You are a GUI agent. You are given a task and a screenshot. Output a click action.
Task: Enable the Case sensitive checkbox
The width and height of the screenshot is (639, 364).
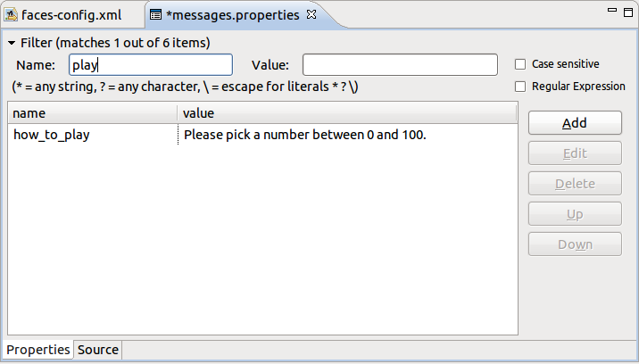click(520, 64)
